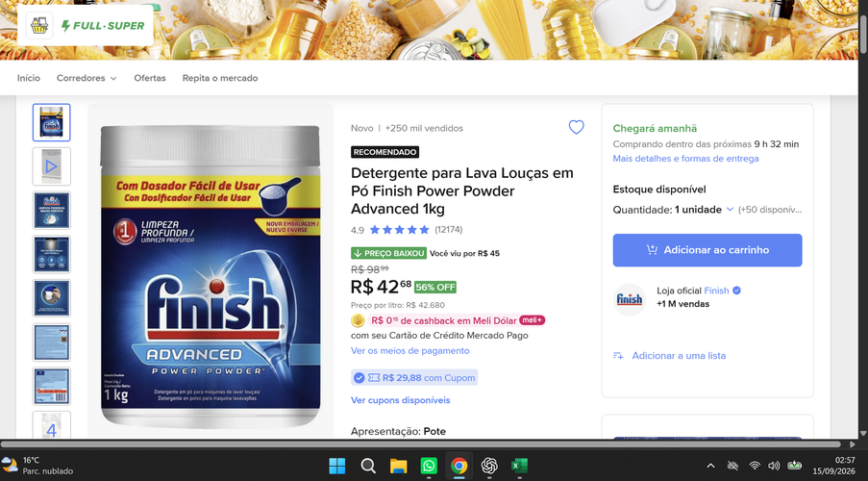Click Adicionar ao carrinho button
The width and height of the screenshot is (868, 481).
pyautogui.click(x=707, y=250)
